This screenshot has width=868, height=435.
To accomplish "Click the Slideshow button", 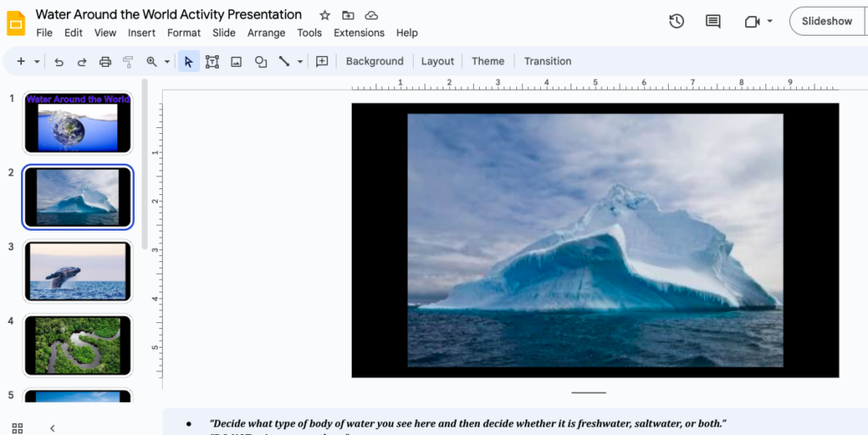I will [x=826, y=21].
